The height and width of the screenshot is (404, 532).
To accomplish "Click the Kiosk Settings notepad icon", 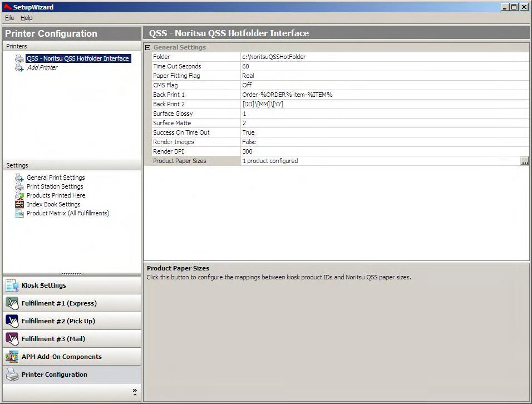I will tap(12, 285).
